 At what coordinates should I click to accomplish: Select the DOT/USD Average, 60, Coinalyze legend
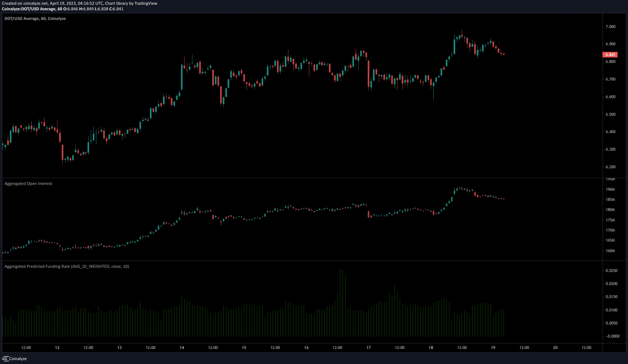point(35,19)
